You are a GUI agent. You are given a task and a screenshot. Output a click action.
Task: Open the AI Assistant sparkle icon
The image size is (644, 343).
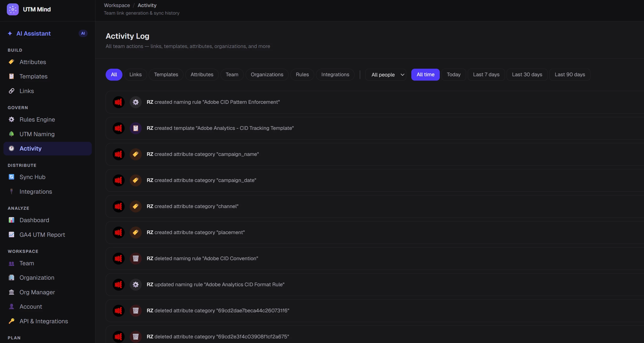[x=10, y=34]
